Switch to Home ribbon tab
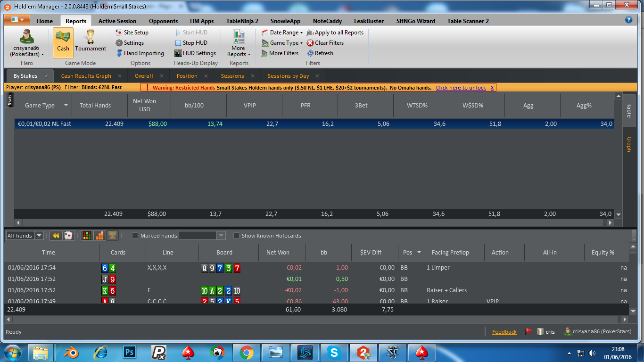644x362 pixels. pos(45,21)
